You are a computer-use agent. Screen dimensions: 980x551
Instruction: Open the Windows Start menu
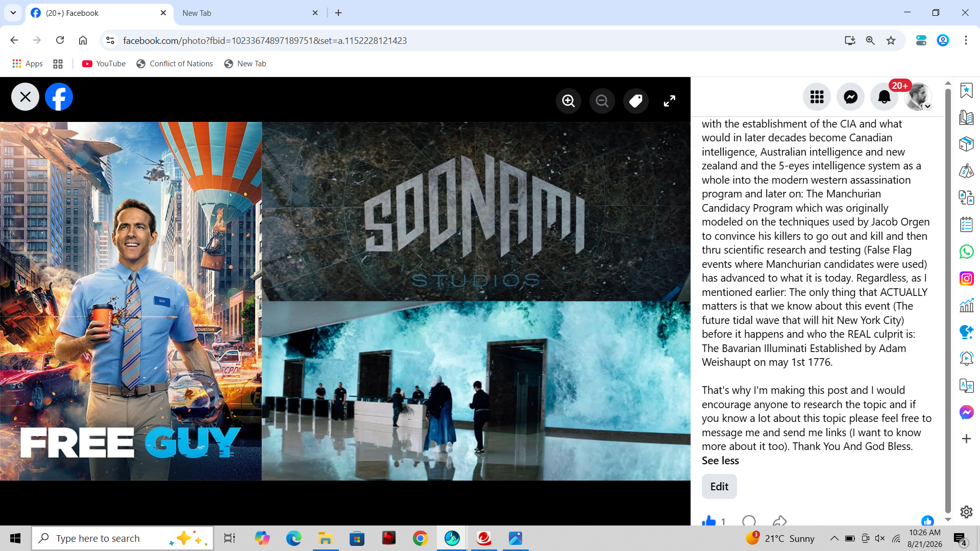point(15,538)
